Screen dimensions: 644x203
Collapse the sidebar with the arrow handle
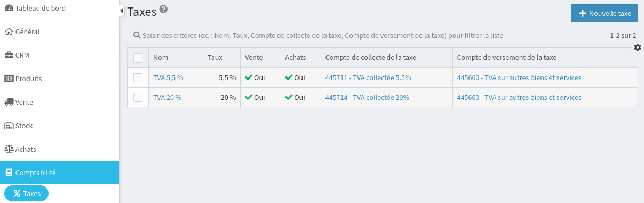pos(122,10)
